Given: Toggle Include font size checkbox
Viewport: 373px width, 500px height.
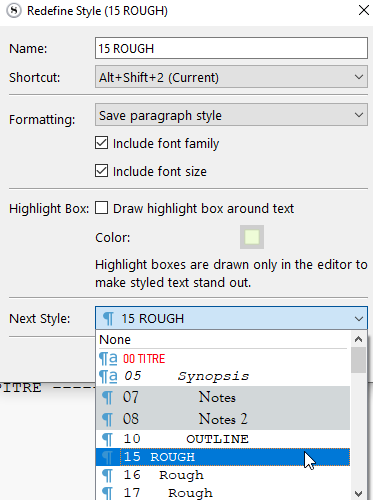Looking at the screenshot, I should [x=101, y=171].
